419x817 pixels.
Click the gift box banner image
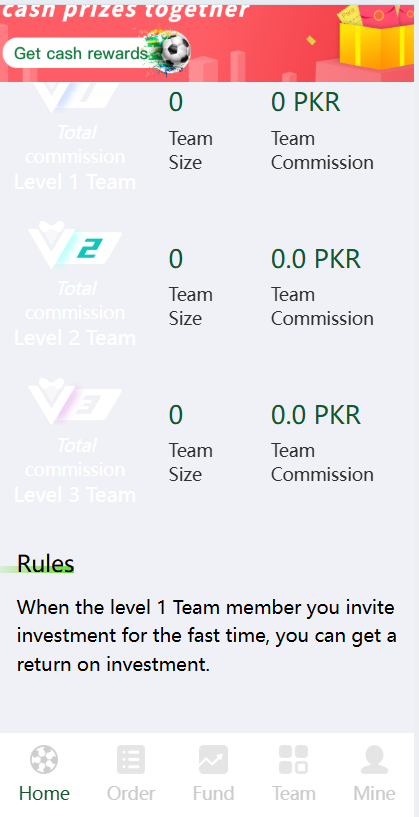tap(377, 38)
